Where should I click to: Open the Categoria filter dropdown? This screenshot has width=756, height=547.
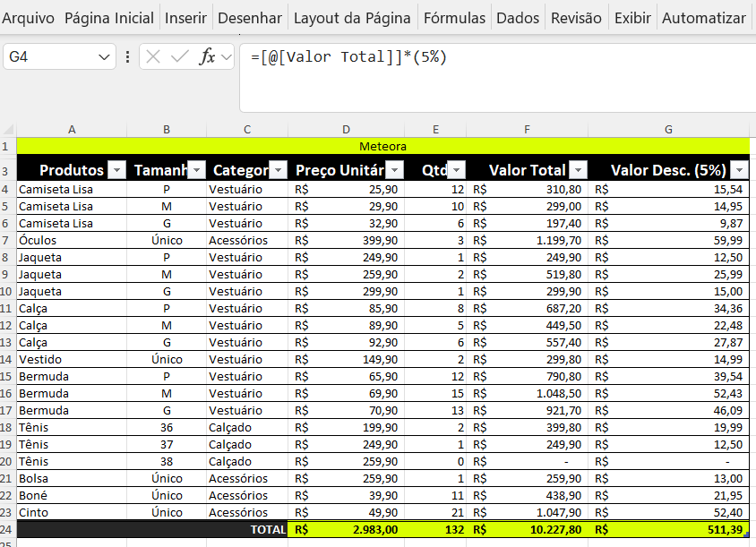(279, 170)
